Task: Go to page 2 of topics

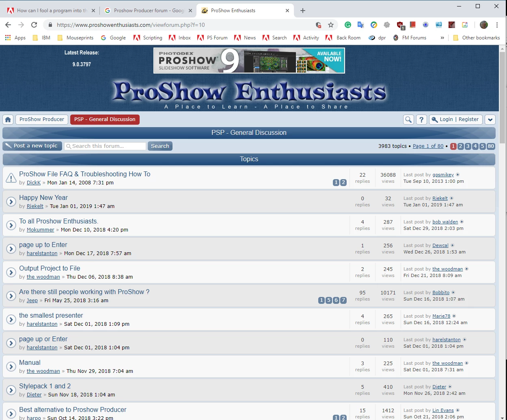Action: tap(461, 146)
